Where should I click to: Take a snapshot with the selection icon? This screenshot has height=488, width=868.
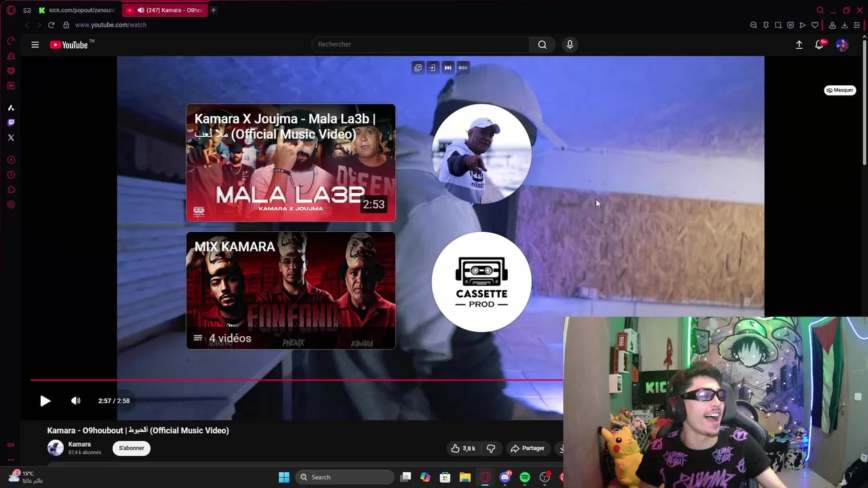778,25
